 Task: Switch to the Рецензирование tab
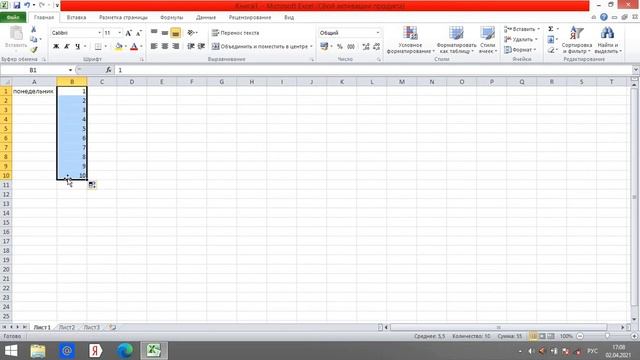(x=250, y=18)
